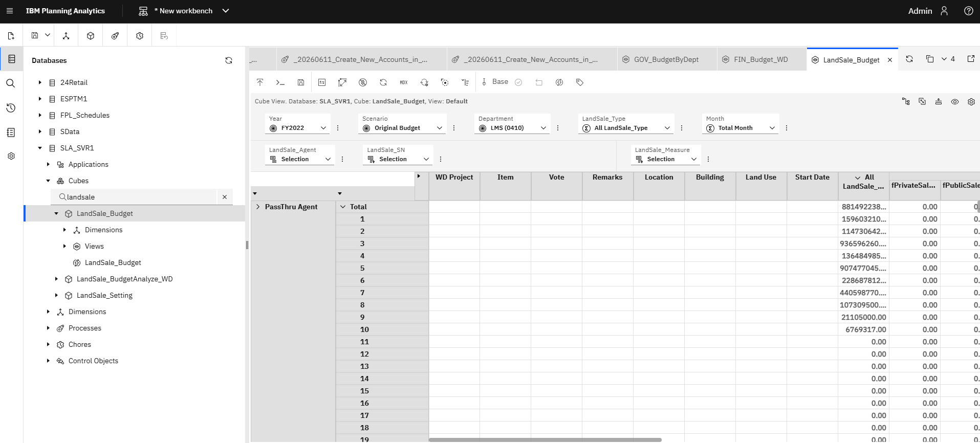Select LandSale_Setting cube

pyautogui.click(x=104, y=295)
